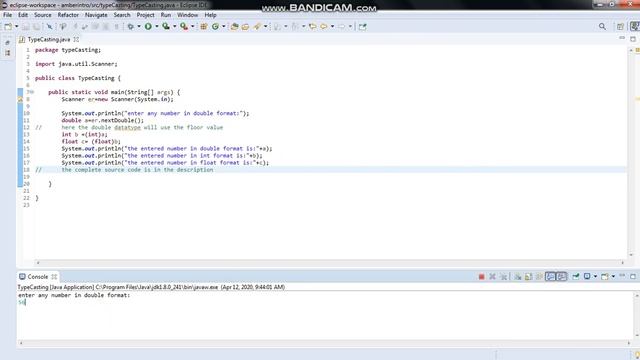
Task: Toggle Scroll Lock in the console
Action: [529, 277]
